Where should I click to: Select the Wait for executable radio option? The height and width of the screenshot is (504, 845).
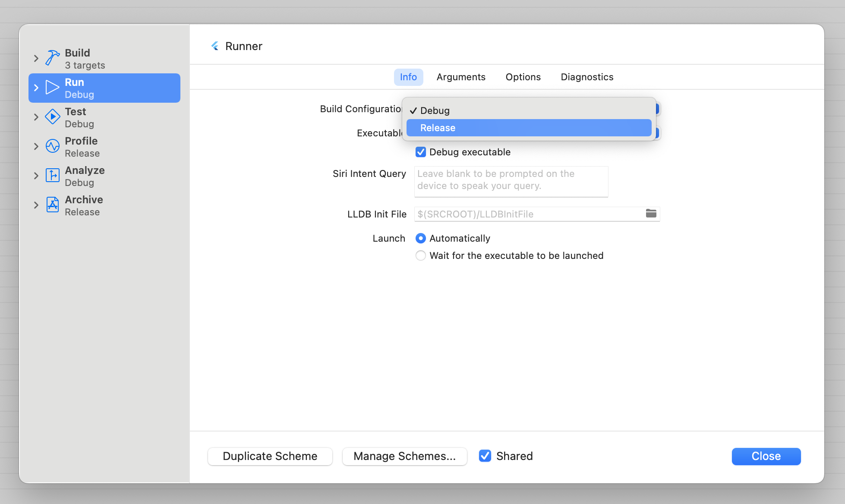point(420,255)
